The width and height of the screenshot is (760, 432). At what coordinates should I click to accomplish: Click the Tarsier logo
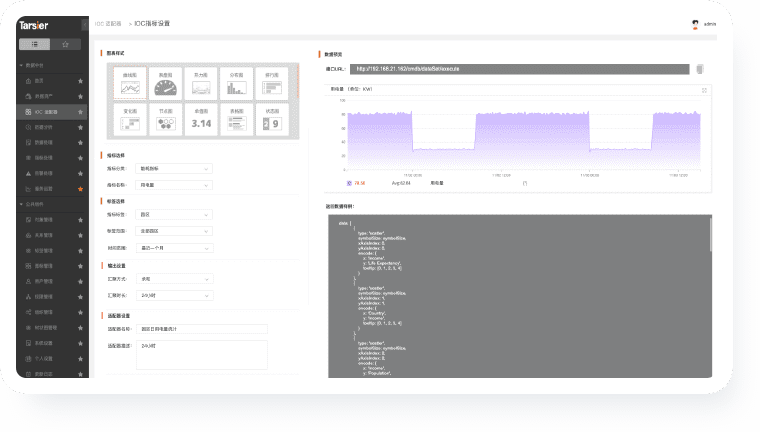pos(33,25)
